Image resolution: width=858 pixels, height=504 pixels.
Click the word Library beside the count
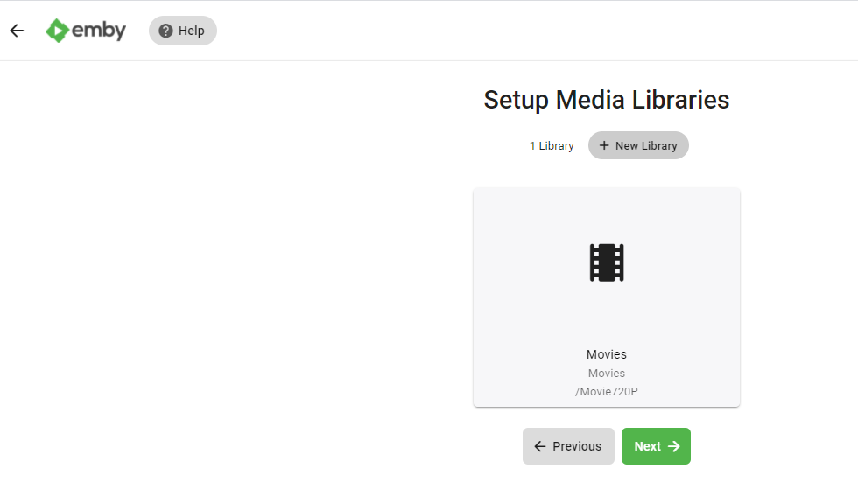556,146
